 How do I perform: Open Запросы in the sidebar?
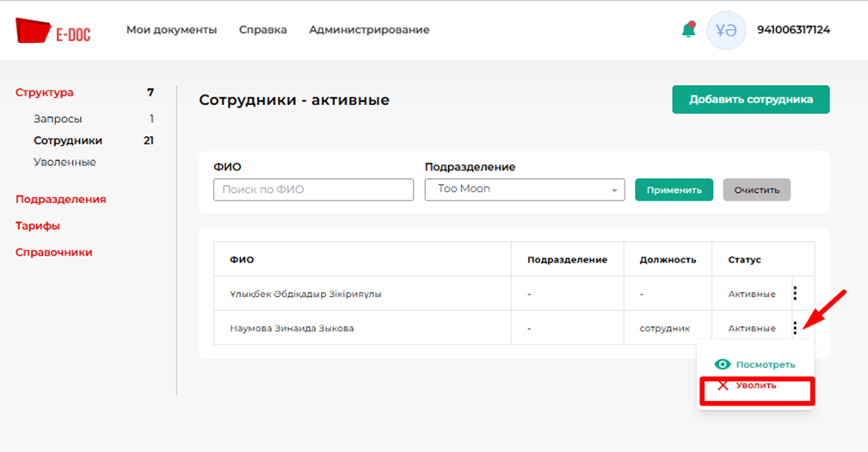[58, 119]
